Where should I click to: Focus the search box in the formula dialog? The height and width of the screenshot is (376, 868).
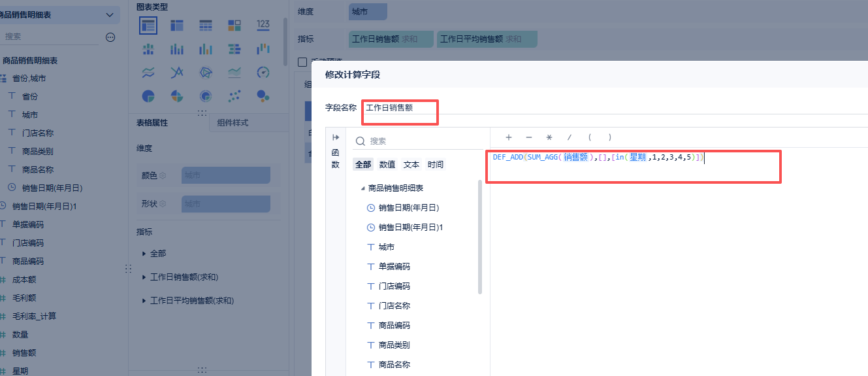click(418, 141)
